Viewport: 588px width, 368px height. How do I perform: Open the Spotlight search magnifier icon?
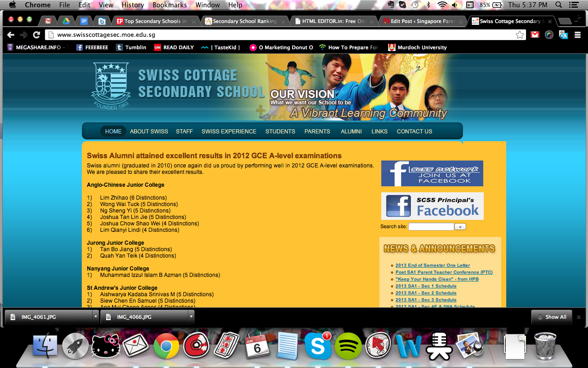[x=559, y=5]
